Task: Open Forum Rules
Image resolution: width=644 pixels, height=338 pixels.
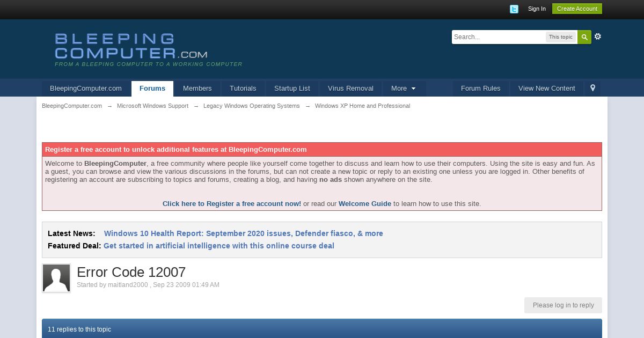Action: pyautogui.click(x=481, y=89)
